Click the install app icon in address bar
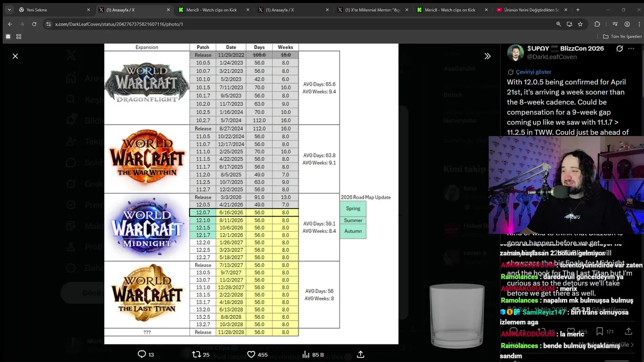This screenshot has height=362, width=644. tap(570, 24)
